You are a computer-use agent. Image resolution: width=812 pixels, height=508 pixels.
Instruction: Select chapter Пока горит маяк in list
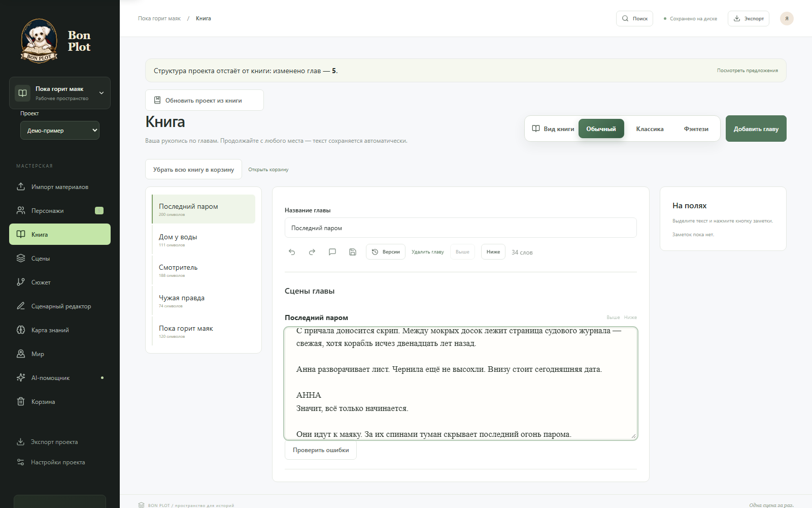[204, 331]
